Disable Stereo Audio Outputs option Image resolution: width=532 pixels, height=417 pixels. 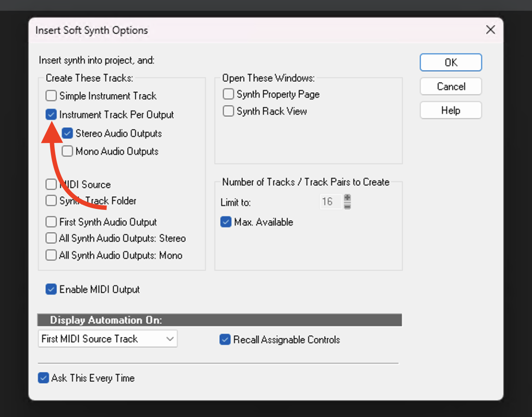tap(67, 133)
